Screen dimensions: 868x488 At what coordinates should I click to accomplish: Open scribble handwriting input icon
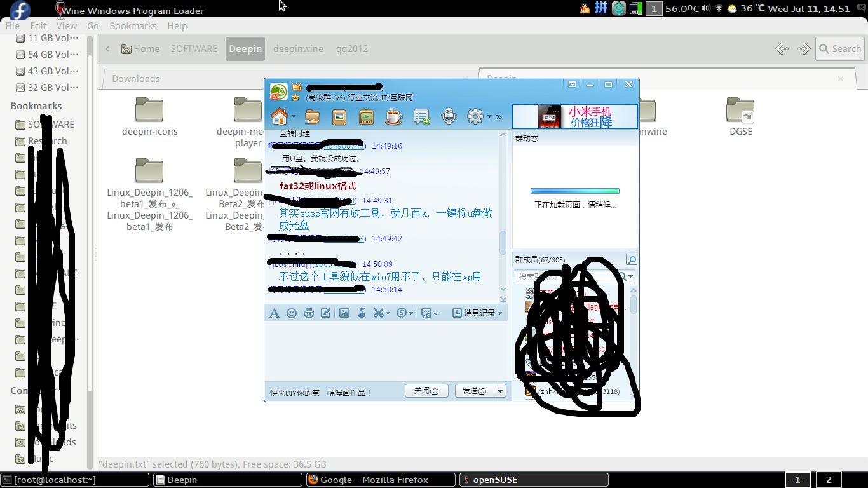pos(326,313)
